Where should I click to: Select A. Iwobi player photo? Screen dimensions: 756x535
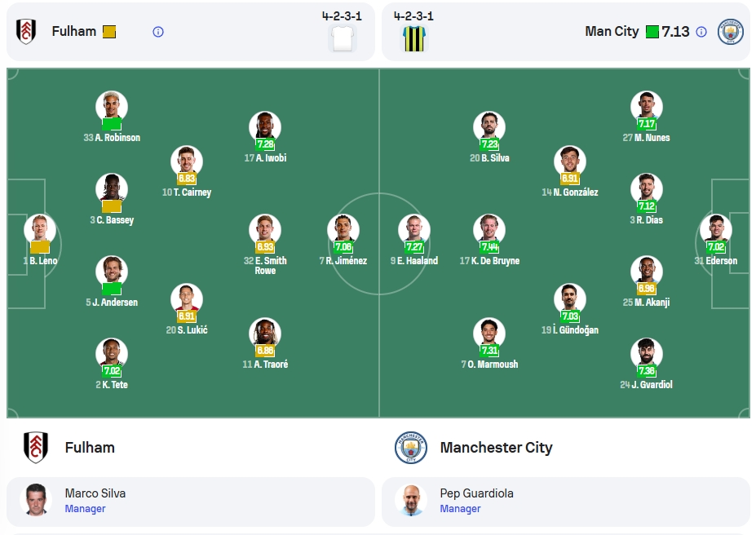[x=265, y=126]
